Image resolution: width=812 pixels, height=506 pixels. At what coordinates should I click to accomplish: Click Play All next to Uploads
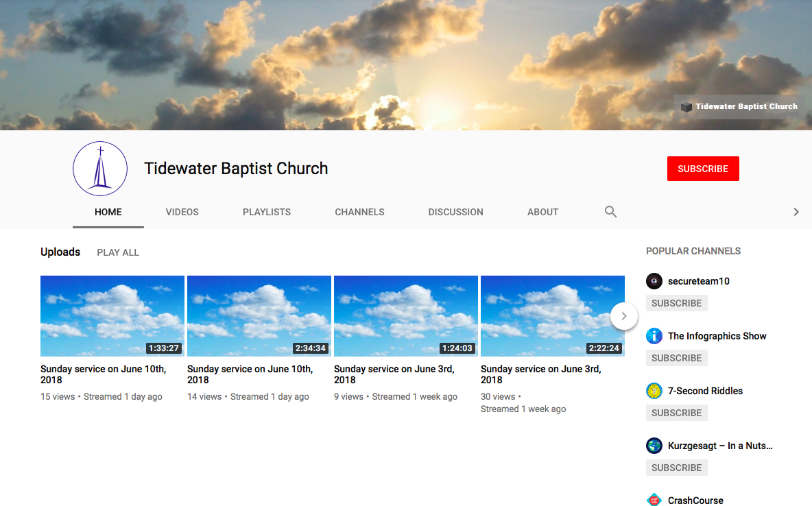(117, 252)
